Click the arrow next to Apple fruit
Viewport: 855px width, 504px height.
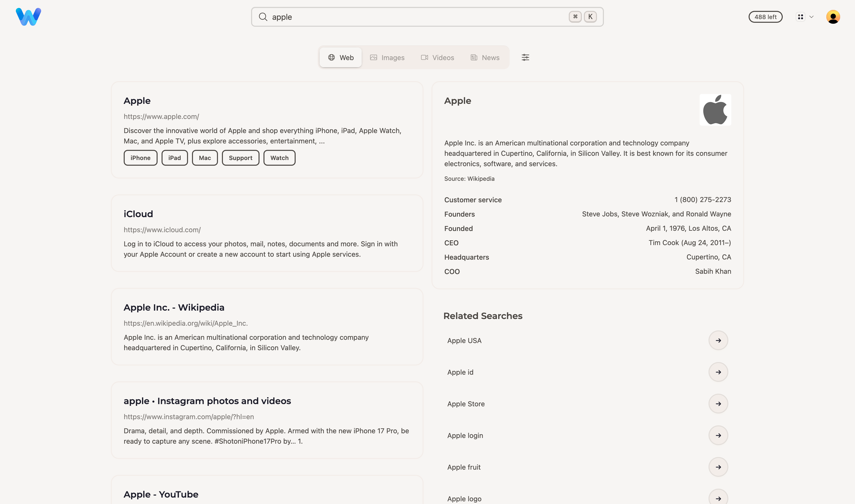click(x=718, y=467)
